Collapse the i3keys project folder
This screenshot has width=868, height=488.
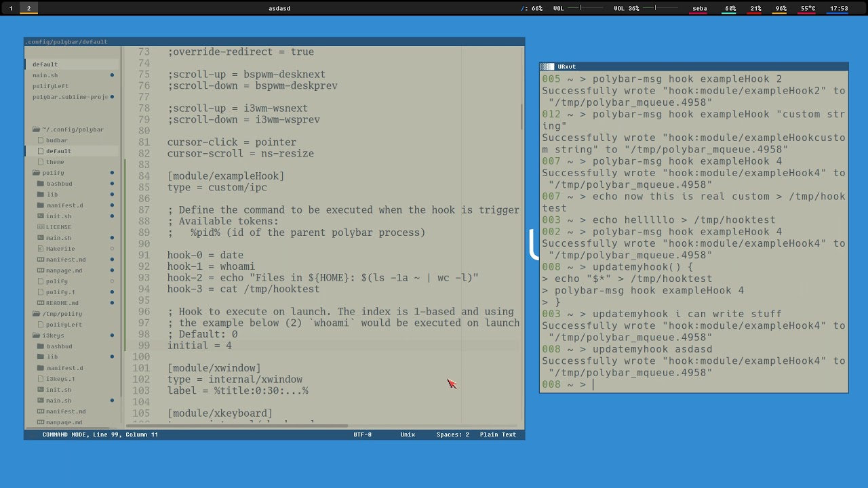coord(53,335)
